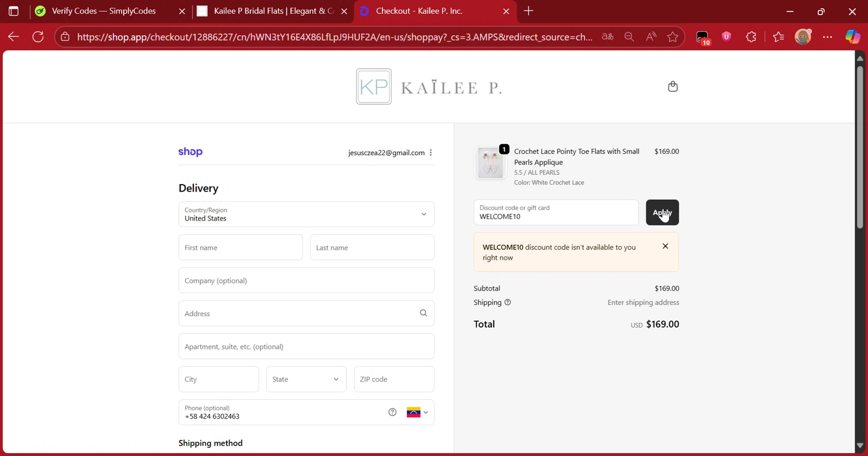The width and height of the screenshot is (868, 456).
Task: Open a new browser tab
Action: (x=528, y=11)
